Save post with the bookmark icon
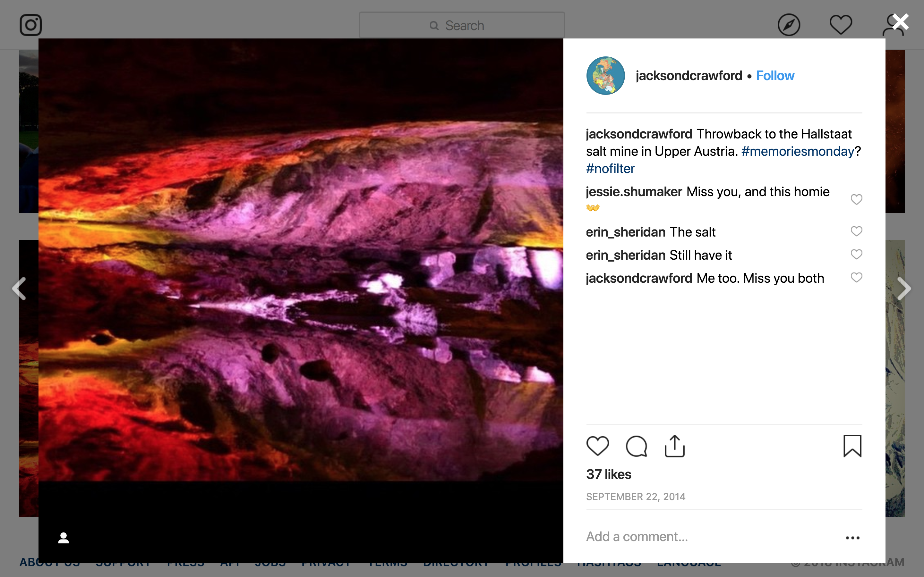 (852, 446)
